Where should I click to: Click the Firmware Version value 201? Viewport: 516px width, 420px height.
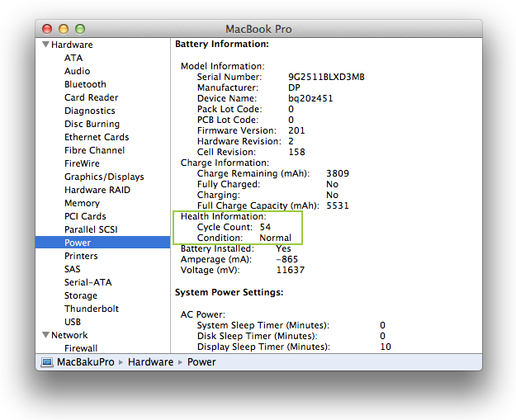[296, 130]
